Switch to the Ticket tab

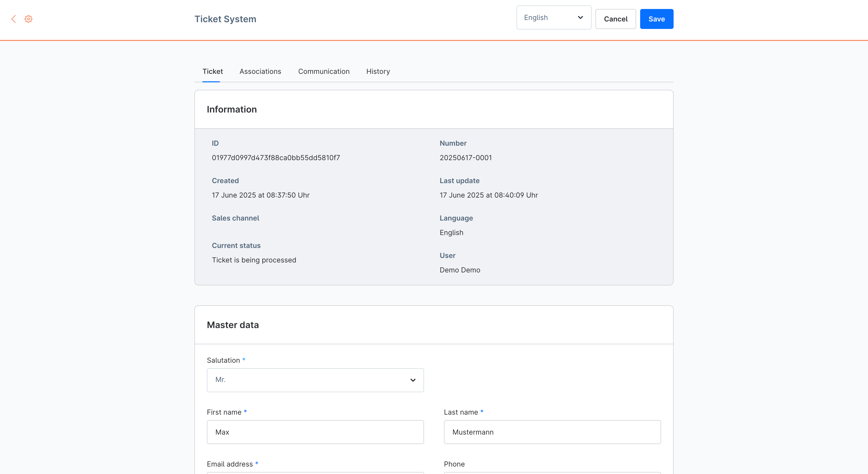212,71
